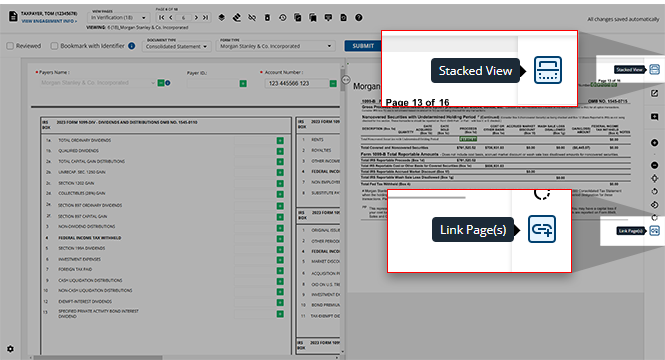Open the View Engagement Info link

pyautogui.click(x=49, y=21)
